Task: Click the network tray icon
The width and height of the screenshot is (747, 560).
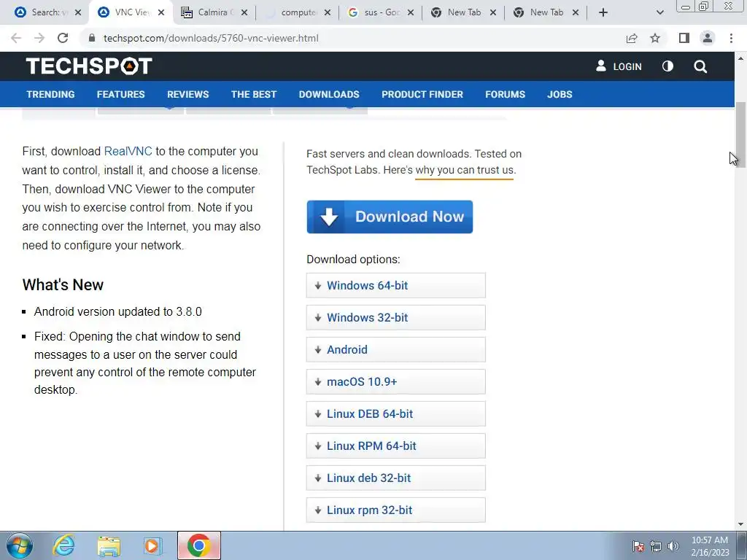Action: point(656,546)
